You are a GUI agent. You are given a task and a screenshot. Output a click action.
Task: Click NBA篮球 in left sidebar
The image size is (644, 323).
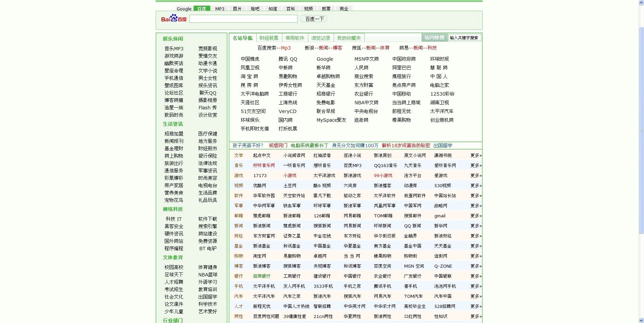tap(208, 275)
